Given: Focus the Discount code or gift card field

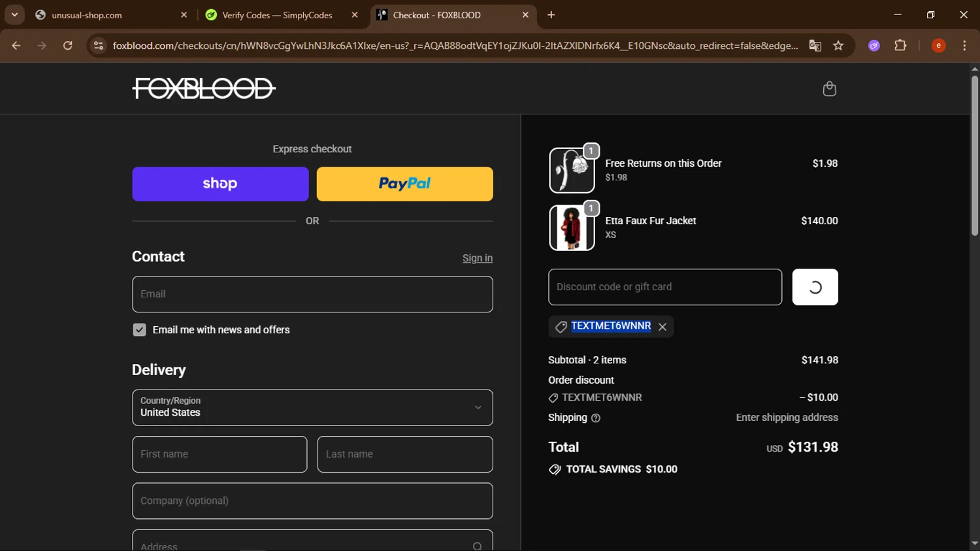Looking at the screenshot, I should point(665,287).
